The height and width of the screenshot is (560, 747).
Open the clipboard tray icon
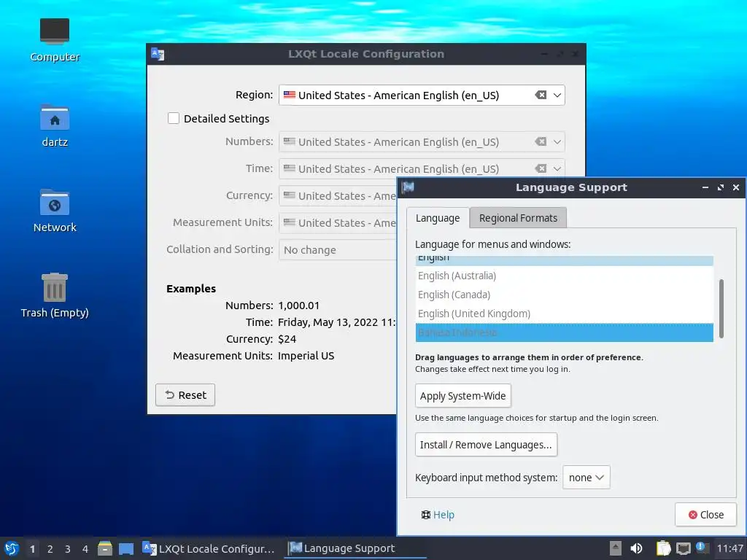[x=663, y=548]
